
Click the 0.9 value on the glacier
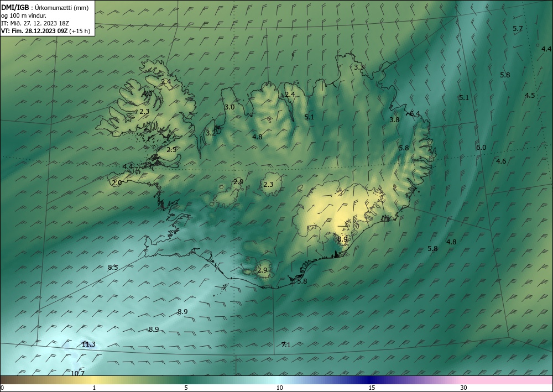342,239
